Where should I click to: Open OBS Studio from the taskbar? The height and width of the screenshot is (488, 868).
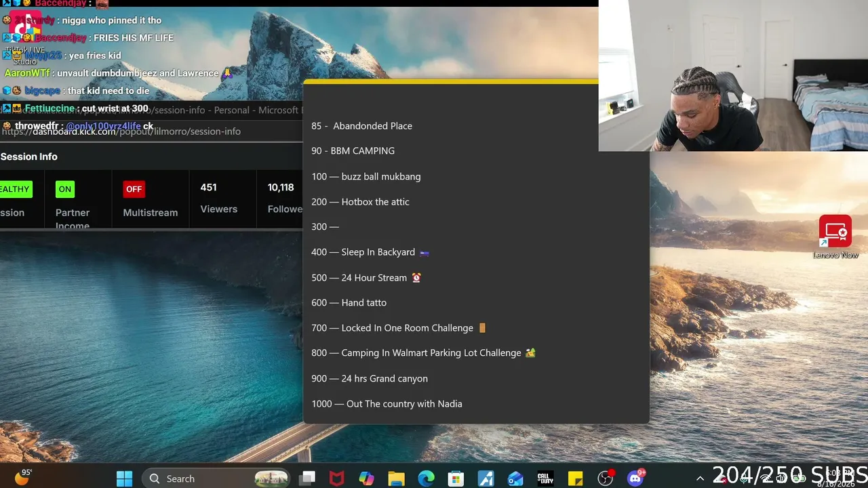point(605,479)
